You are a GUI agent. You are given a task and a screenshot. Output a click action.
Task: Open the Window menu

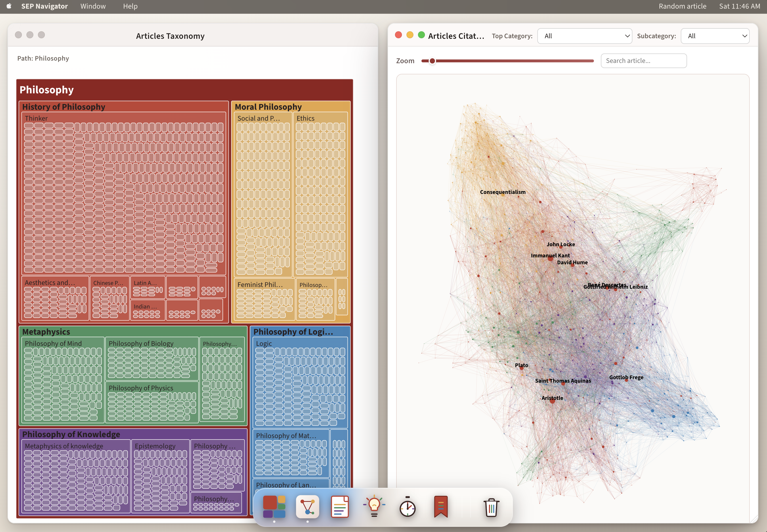[x=93, y=6]
